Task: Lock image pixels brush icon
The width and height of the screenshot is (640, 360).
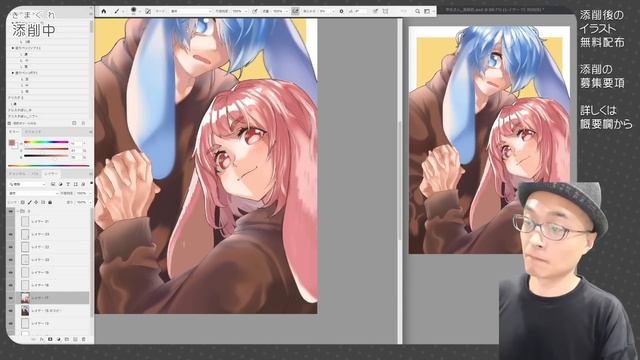Action: pyautogui.click(x=29, y=202)
